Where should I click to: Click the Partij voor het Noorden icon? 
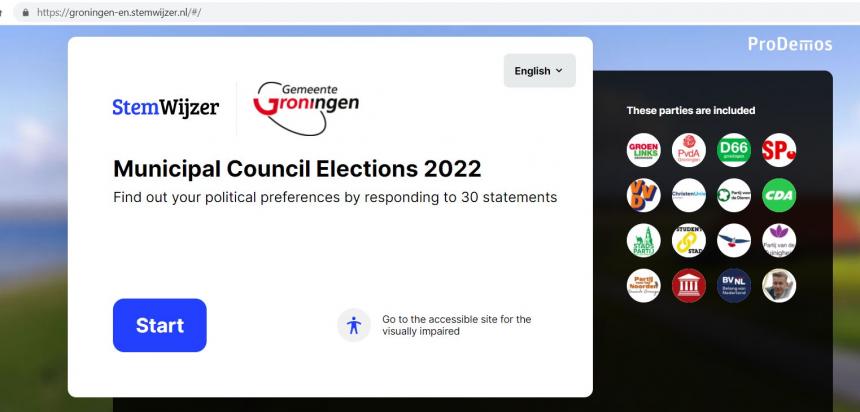pyautogui.click(x=643, y=285)
